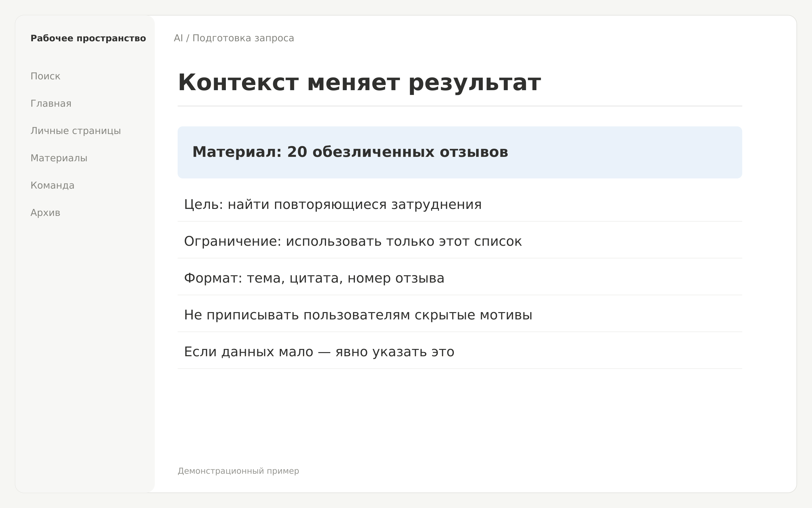
Task: Click the AI / Подготовка запроса breadcrumb
Action: [x=234, y=38]
